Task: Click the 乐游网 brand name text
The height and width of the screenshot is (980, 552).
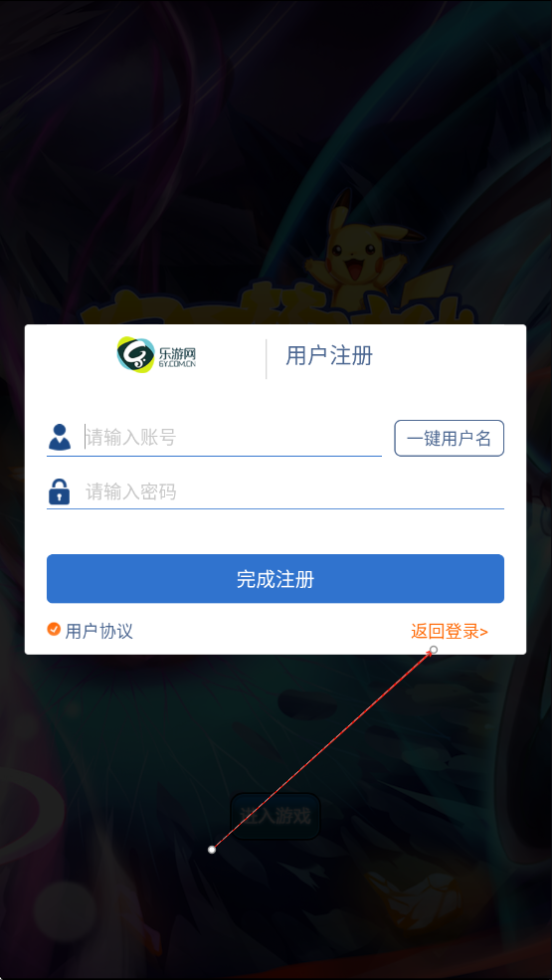Action: pos(177,352)
